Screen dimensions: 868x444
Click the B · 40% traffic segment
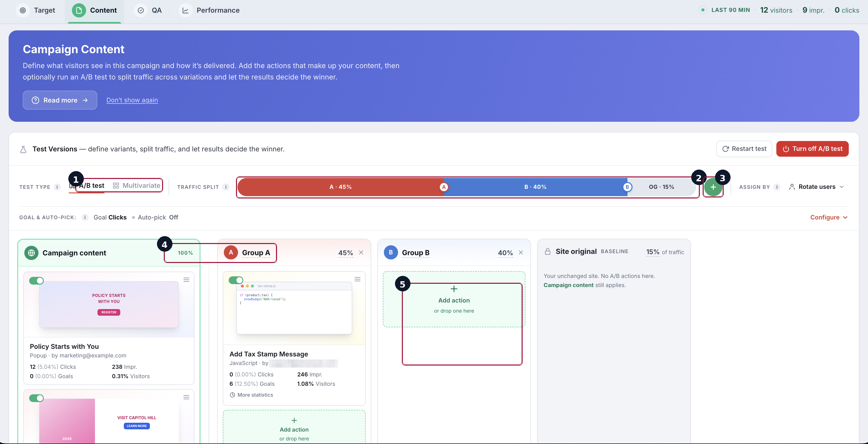[x=535, y=187]
